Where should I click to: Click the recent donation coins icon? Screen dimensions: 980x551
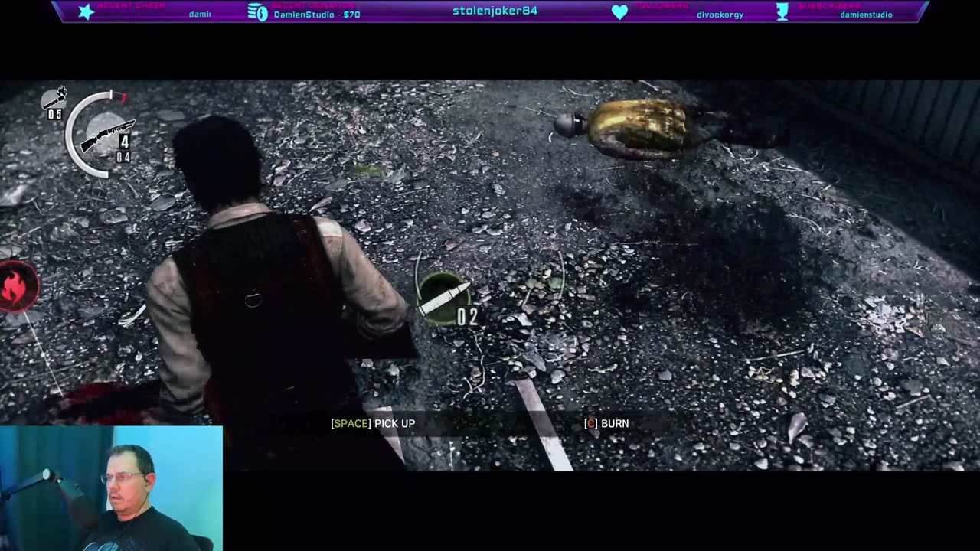[257, 11]
